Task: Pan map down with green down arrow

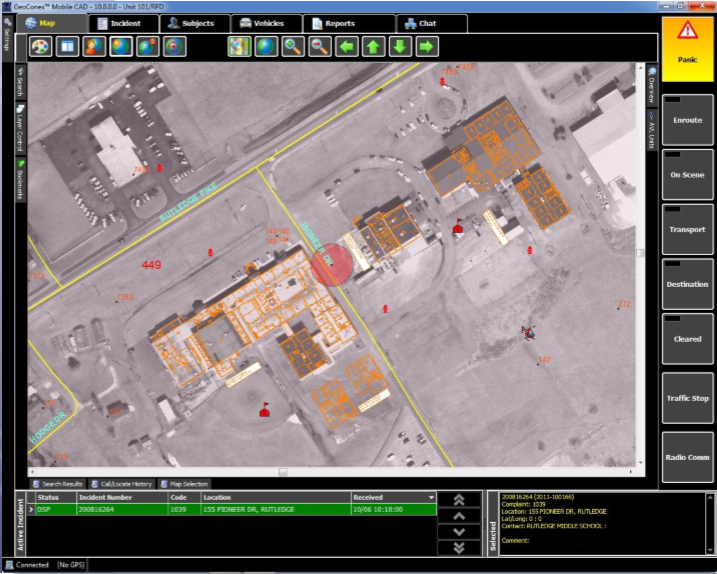Action: tap(400, 46)
